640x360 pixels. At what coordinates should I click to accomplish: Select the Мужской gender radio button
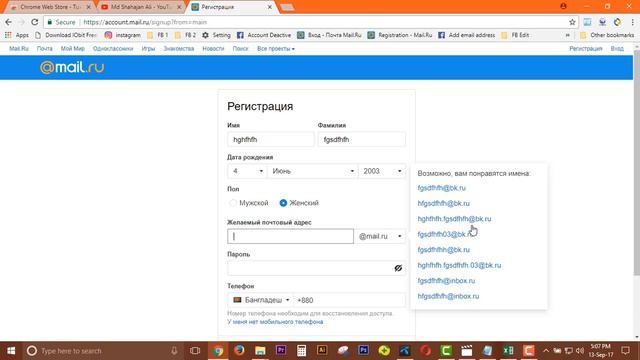233,203
